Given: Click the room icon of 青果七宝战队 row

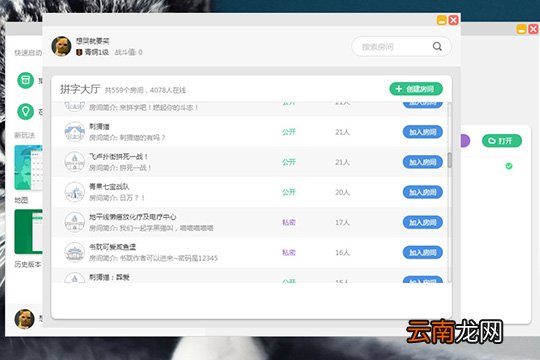Looking at the screenshot, I should [74, 192].
